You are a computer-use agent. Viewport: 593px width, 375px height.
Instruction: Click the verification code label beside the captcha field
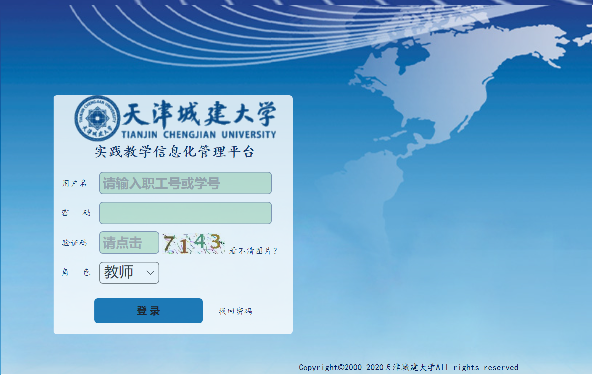(x=74, y=243)
